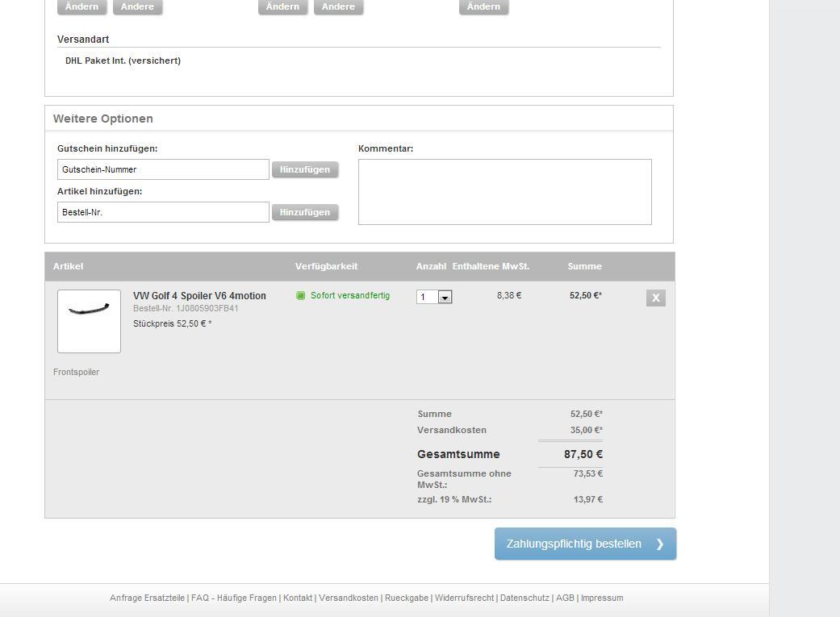The height and width of the screenshot is (617, 840).
Task: Go to the Kontakt footer link
Action: pyautogui.click(x=298, y=598)
